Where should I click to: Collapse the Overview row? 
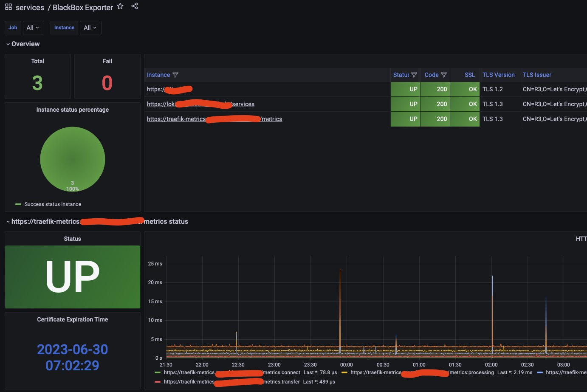23,44
